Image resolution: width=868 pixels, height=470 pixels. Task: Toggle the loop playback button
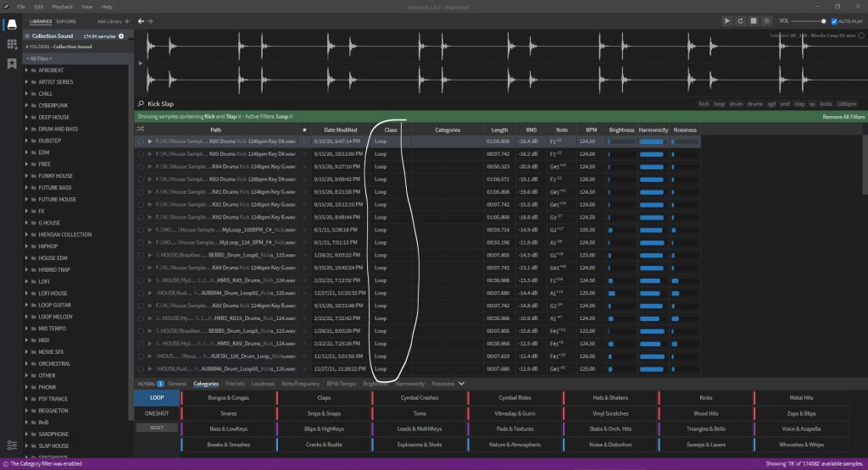coord(740,21)
